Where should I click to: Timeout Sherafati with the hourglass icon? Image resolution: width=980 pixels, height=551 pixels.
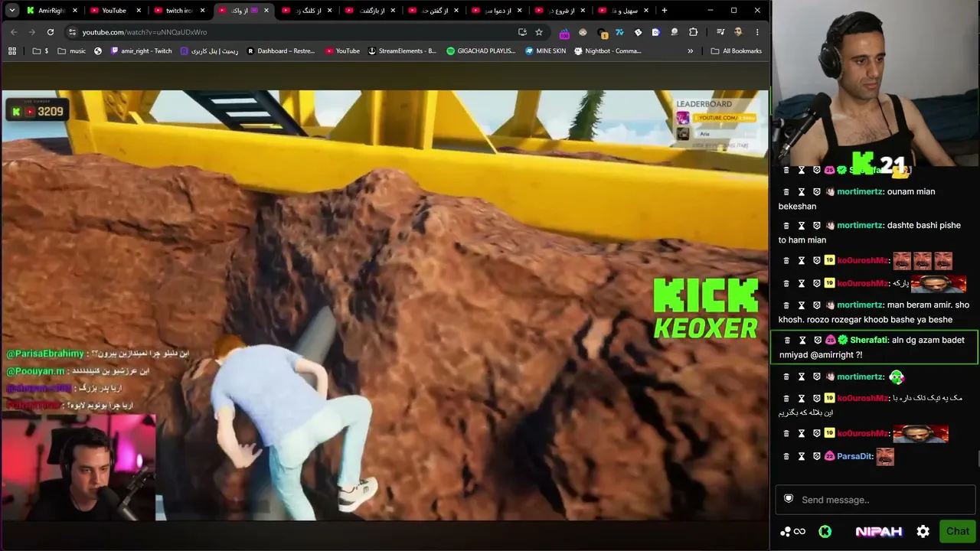pyautogui.click(x=802, y=341)
